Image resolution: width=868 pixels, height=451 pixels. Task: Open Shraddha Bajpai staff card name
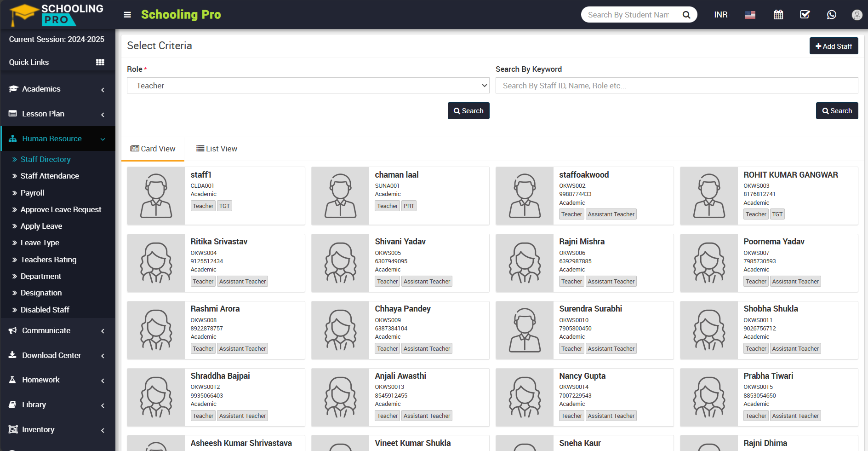coord(220,376)
